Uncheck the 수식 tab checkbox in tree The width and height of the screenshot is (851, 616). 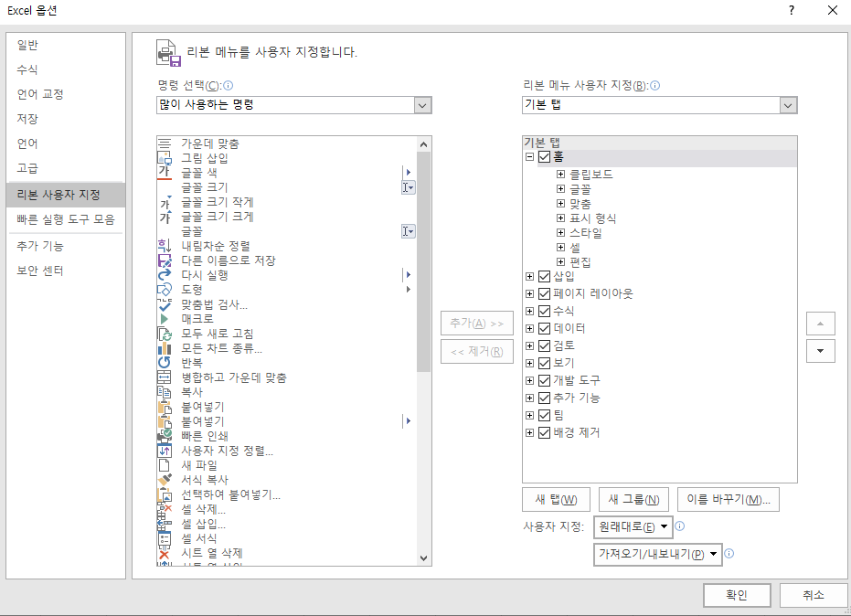click(545, 311)
